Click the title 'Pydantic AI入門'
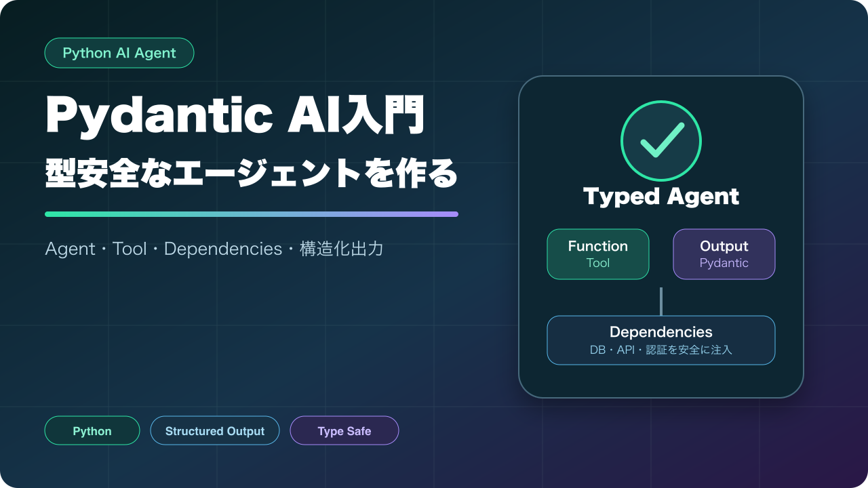Viewport: 868px width, 488px height. [235, 116]
